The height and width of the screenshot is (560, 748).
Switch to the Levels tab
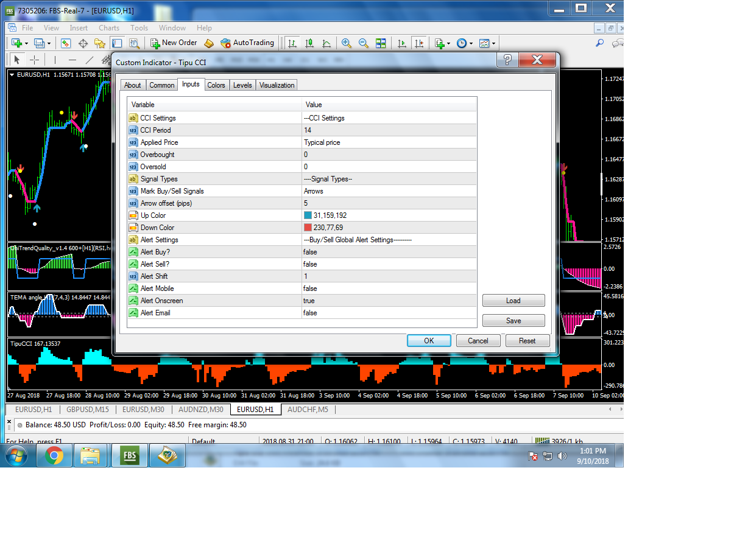pyautogui.click(x=242, y=85)
